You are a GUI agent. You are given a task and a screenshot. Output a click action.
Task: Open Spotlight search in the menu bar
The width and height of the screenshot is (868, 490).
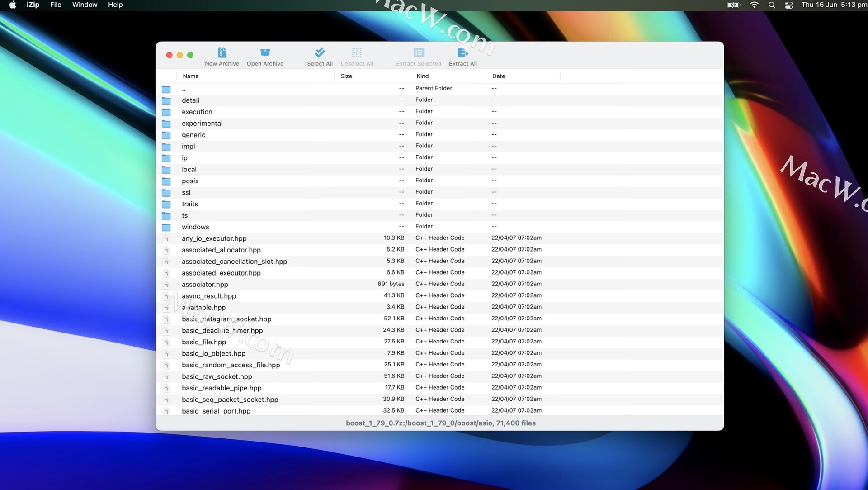(772, 5)
